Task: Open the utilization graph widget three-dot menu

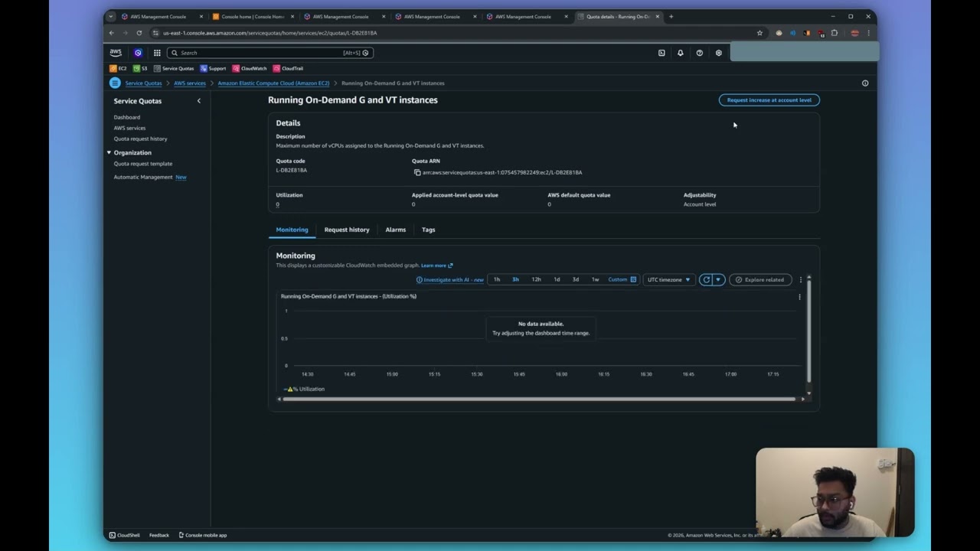Action: pos(799,297)
